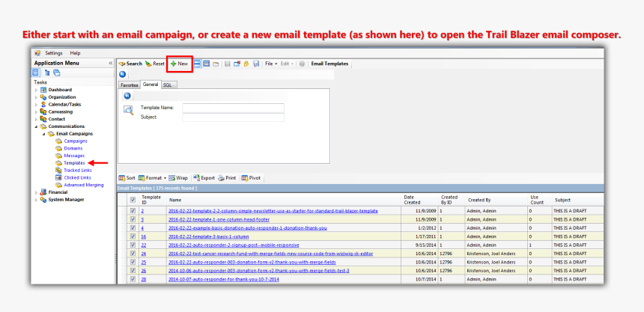Open the Format dropdown
644x312 pixels.
[153, 178]
